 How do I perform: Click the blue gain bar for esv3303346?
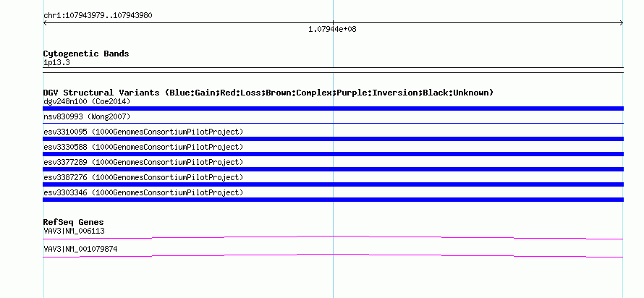point(333,200)
